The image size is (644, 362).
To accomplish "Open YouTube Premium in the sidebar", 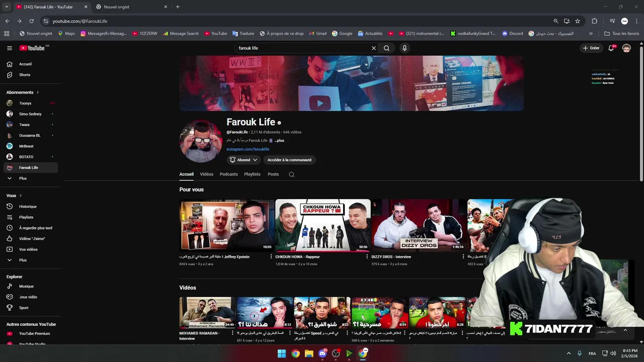I will point(30,334).
